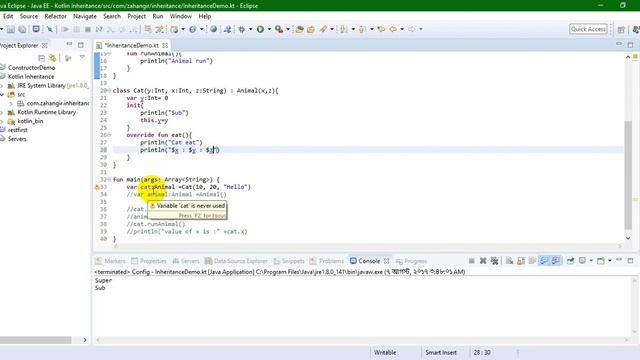
Task: Click the editor vertical scrollbar
Action: point(628,175)
